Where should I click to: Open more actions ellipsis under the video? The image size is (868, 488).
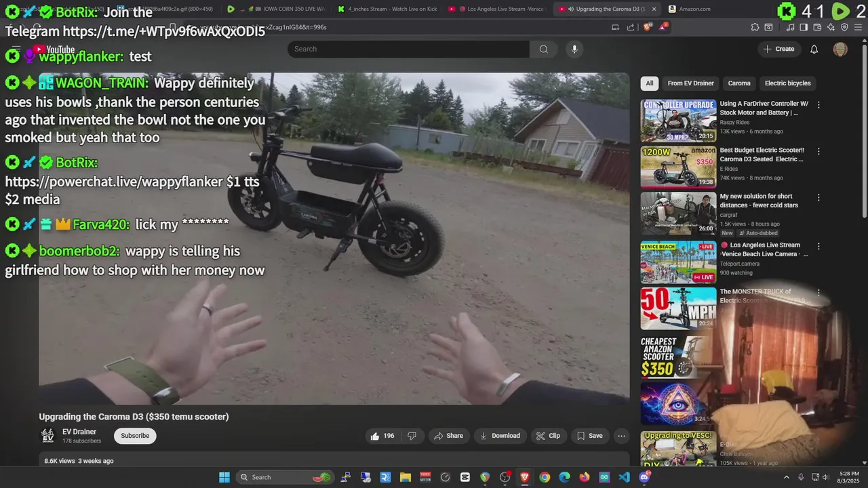(621, 436)
